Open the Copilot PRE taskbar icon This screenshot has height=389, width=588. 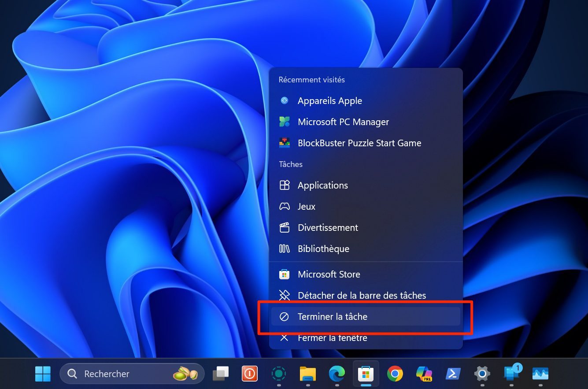pos(424,374)
